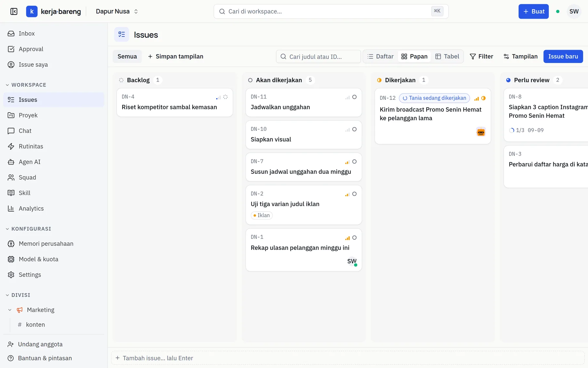Collapse the WORKSPACE sidebar section
The image size is (588, 368).
(26, 85)
